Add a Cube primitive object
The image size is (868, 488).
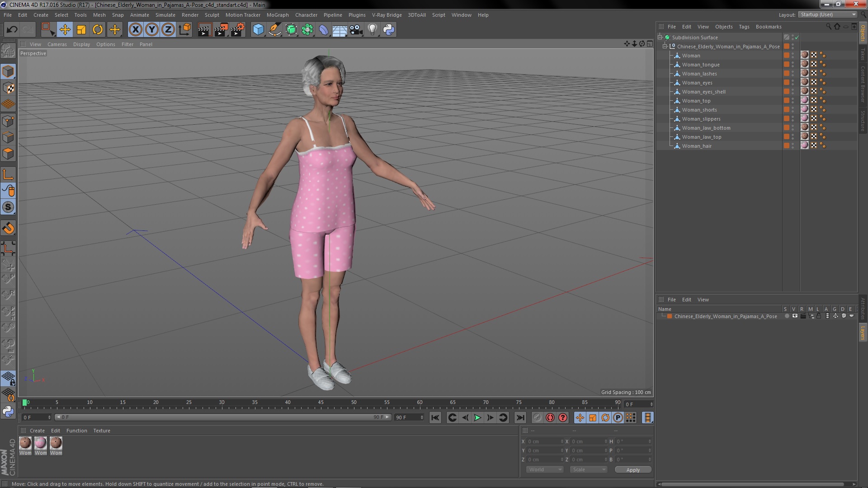coord(258,30)
